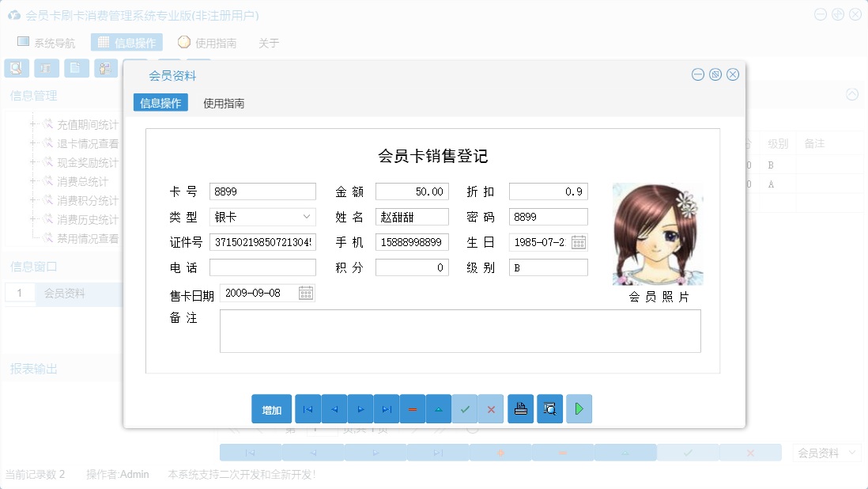Screen dimensions: 868x489
Task: Click background bottom bar plus add button
Action: point(500,453)
